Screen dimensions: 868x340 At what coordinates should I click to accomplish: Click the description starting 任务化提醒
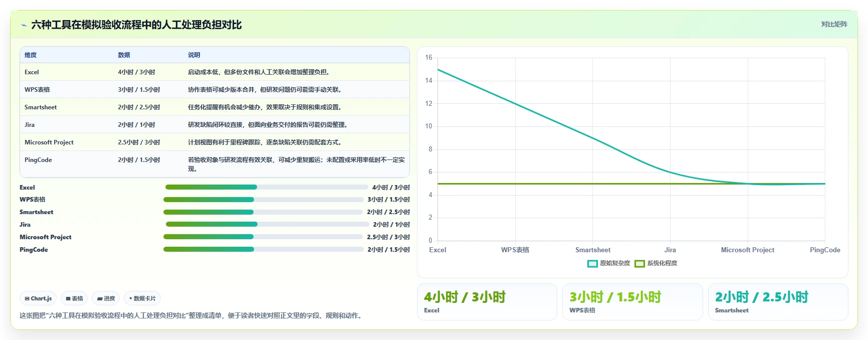[x=265, y=107]
